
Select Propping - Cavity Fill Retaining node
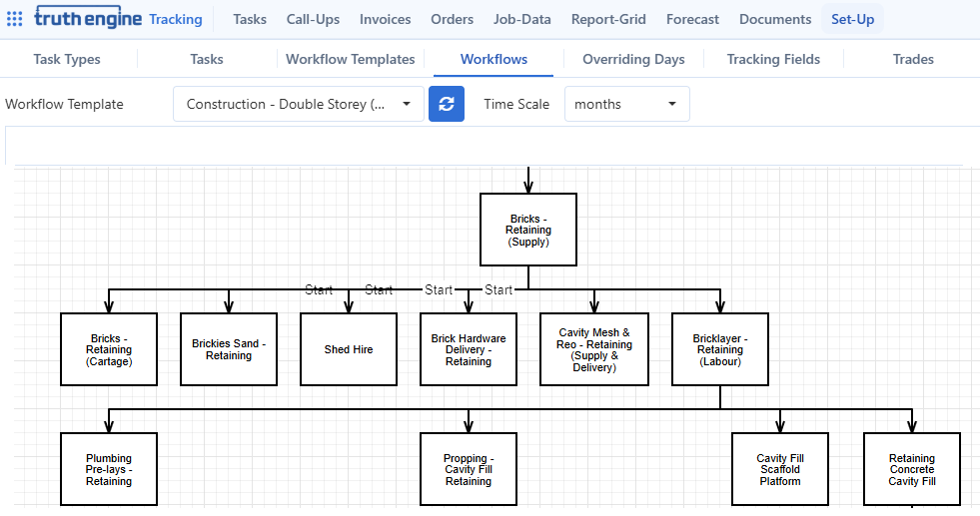coord(469,469)
